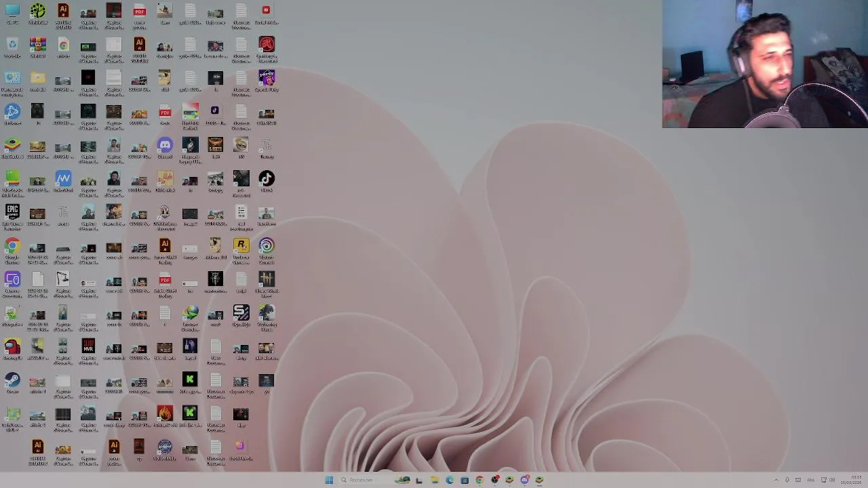Open the Ce PC desktop icon
Image resolution: width=868 pixels, height=488 pixels.
coord(12,14)
